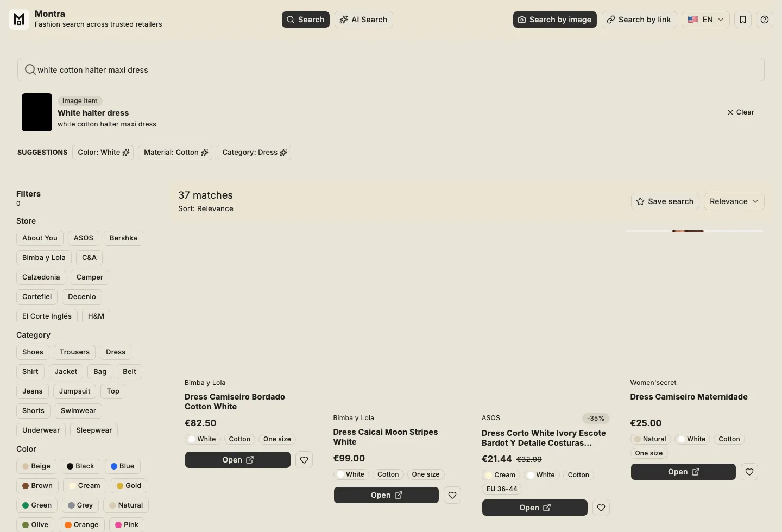Clear the image item search
782x532 pixels.
(x=741, y=112)
